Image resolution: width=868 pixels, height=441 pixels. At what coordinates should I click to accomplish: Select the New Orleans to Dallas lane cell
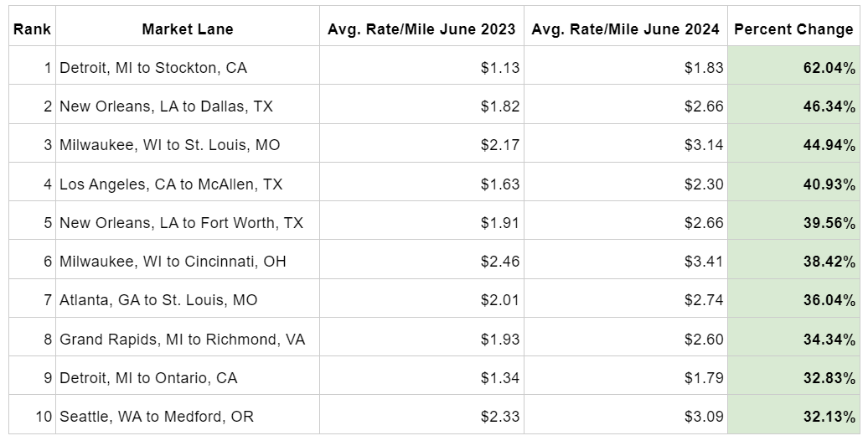188,106
